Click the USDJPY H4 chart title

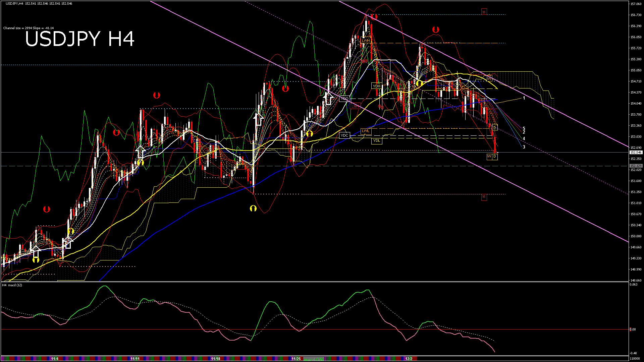tap(80, 39)
